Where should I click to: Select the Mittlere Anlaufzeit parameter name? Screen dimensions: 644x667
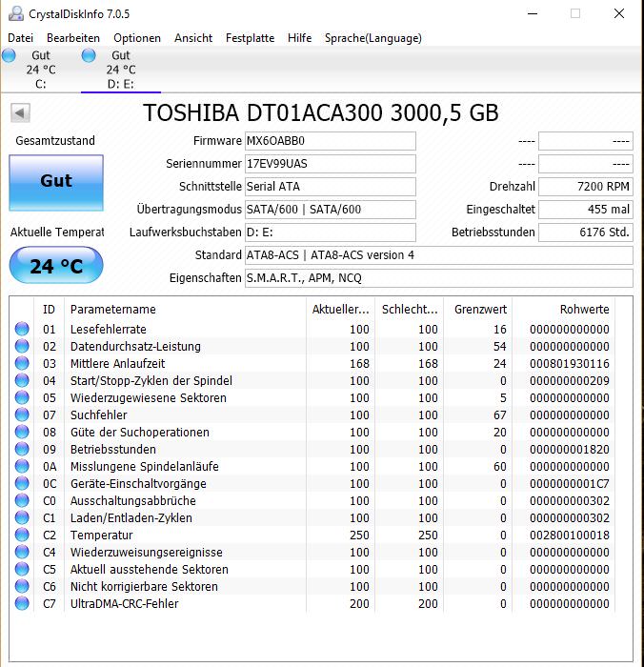pos(117,364)
